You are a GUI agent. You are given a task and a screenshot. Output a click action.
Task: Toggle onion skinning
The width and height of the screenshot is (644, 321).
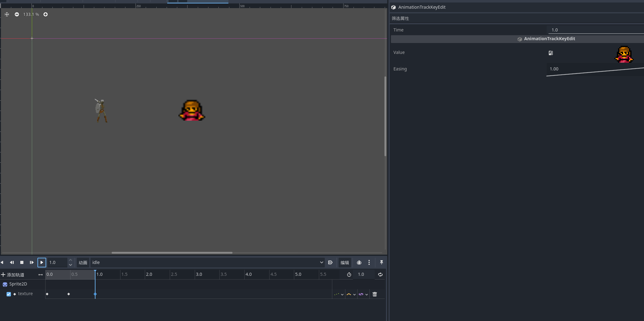click(359, 262)
